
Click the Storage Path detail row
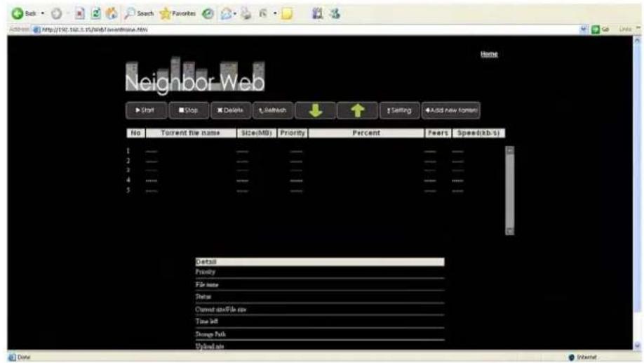click(x=319, y=334)
